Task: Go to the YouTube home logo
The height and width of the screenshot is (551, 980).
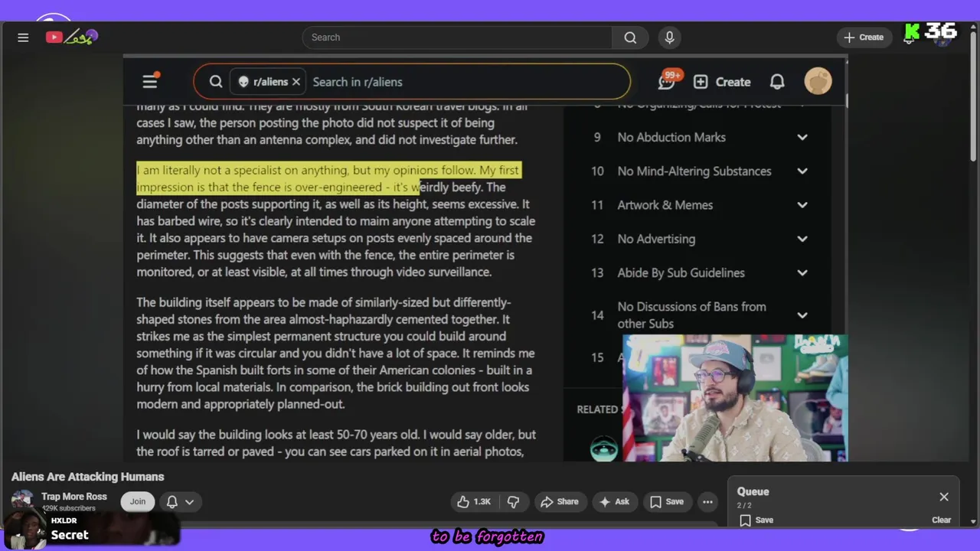Action: click(x=72, y=37)
